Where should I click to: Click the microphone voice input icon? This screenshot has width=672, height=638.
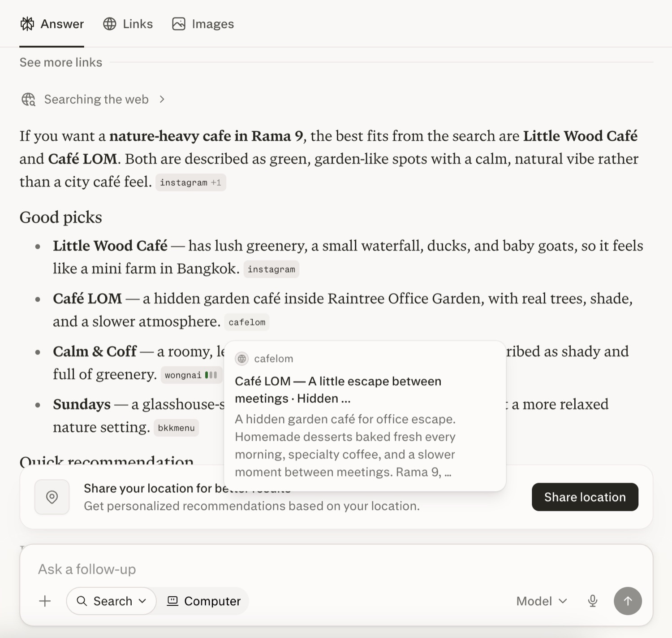pos(593,601)
